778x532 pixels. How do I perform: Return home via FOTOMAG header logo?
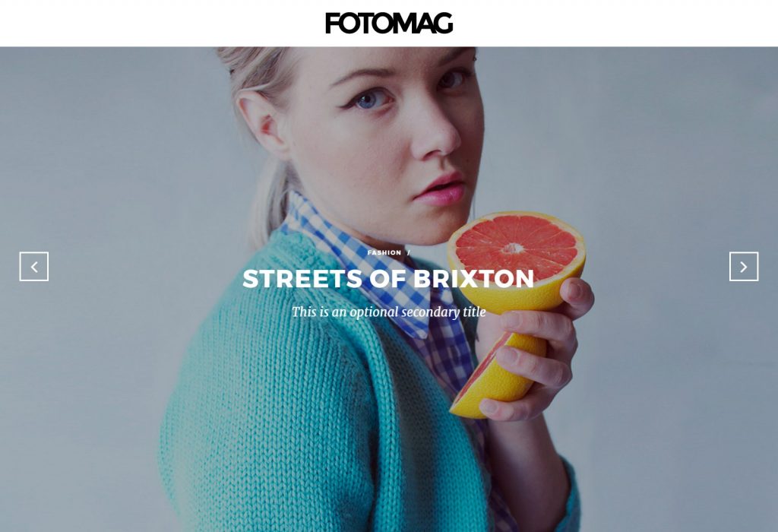coord(389,24)
